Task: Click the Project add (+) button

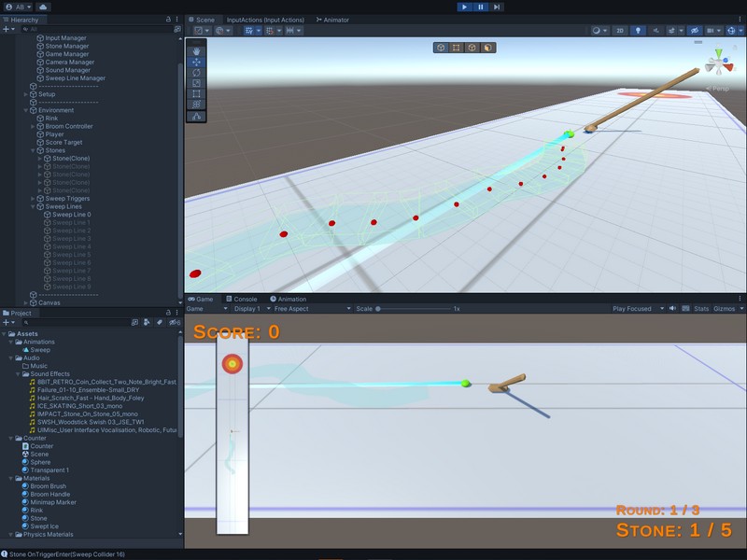Action: [7, 322]
